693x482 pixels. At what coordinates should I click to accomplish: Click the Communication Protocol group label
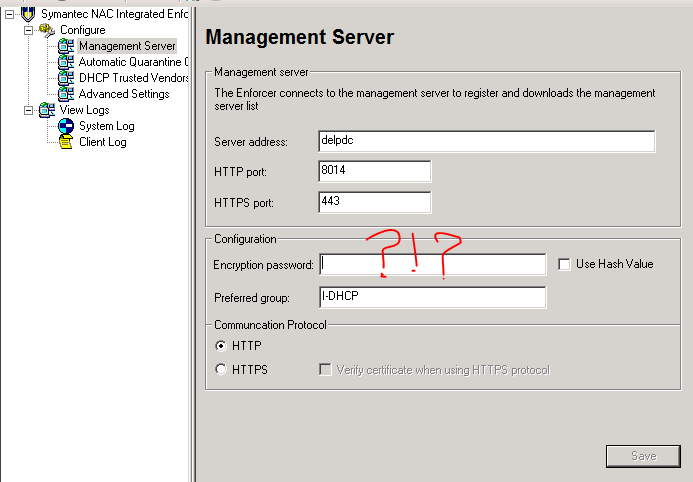click(270, 325)
